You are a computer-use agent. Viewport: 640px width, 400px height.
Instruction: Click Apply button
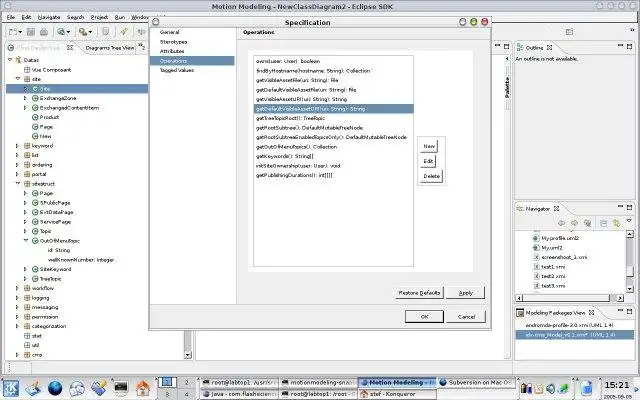click(x=465, y=293)
